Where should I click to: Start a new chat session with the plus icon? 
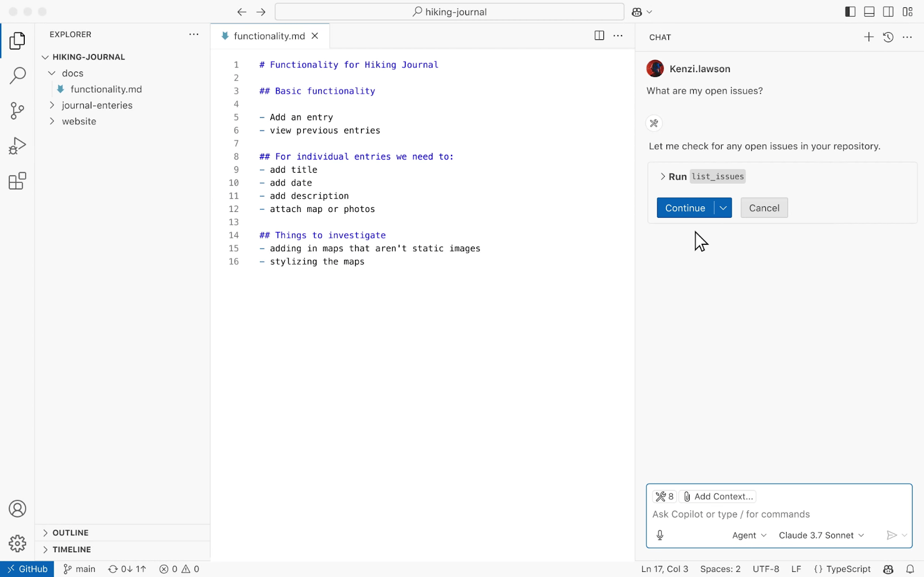click(x=868, y=36)
